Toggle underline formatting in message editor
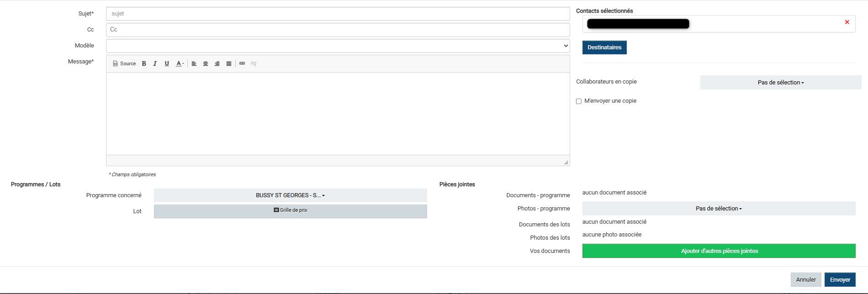The image size is (868, 294). point(167,64)
